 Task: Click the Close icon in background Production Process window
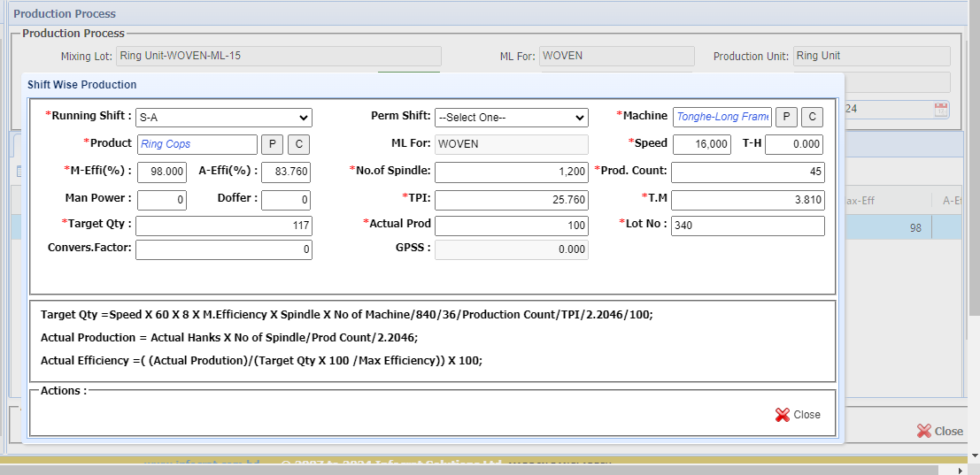[x=924, y=431]
